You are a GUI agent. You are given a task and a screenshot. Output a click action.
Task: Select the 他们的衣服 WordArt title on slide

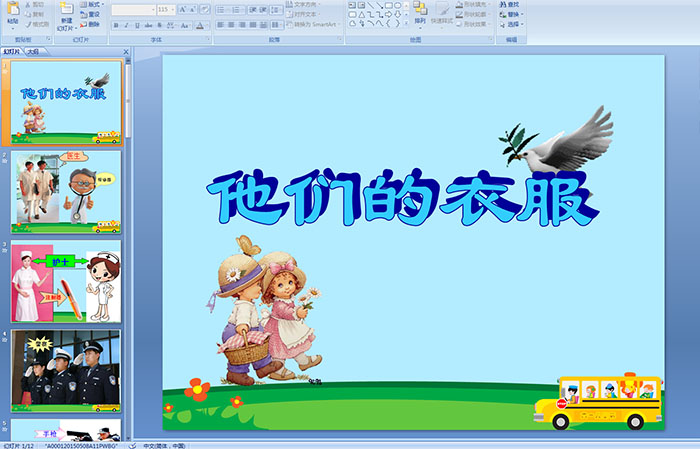pyautogui.click(x=403, y=197)
